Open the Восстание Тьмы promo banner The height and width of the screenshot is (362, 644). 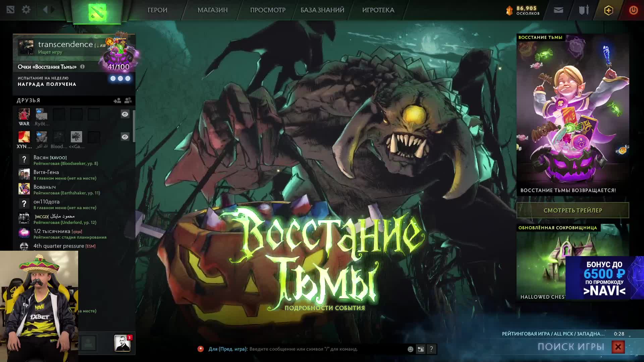tap(573, 115)
